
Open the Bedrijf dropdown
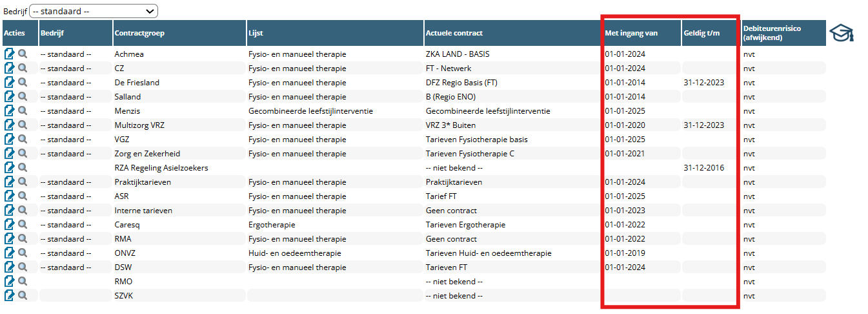[x=94, y=11]
